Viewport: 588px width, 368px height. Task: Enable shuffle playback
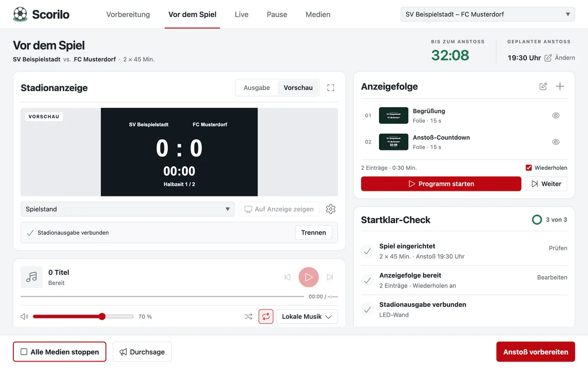249,316
